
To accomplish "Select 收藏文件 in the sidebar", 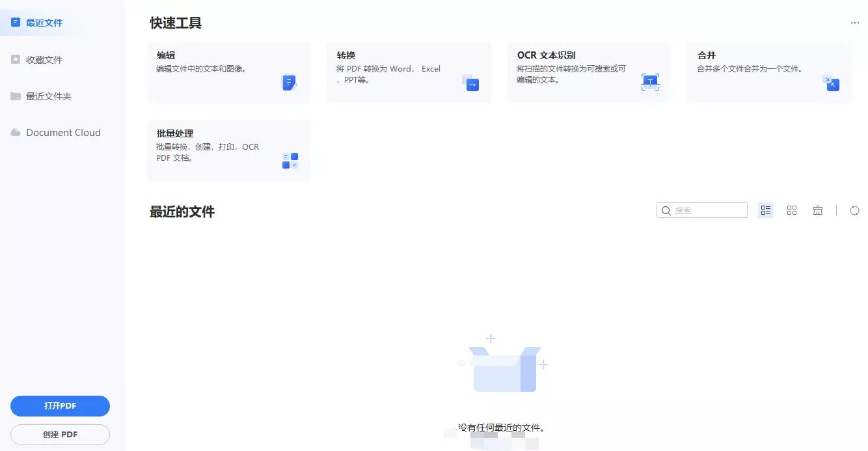I will point(45,59).
